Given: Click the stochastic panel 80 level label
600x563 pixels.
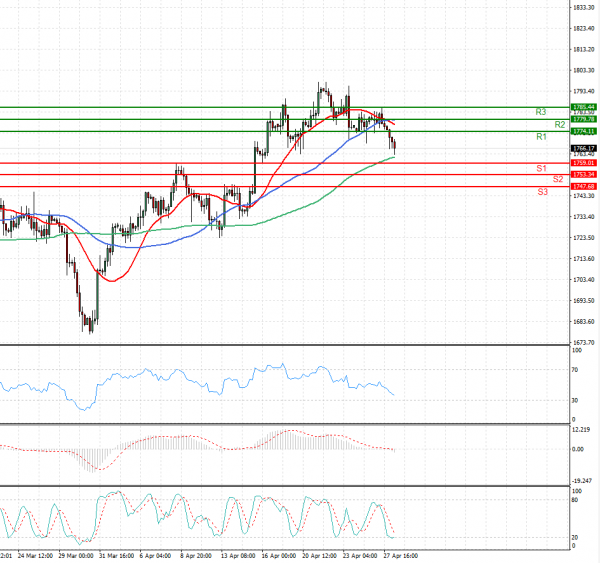Looking at the screenshot, I should 575,500.
